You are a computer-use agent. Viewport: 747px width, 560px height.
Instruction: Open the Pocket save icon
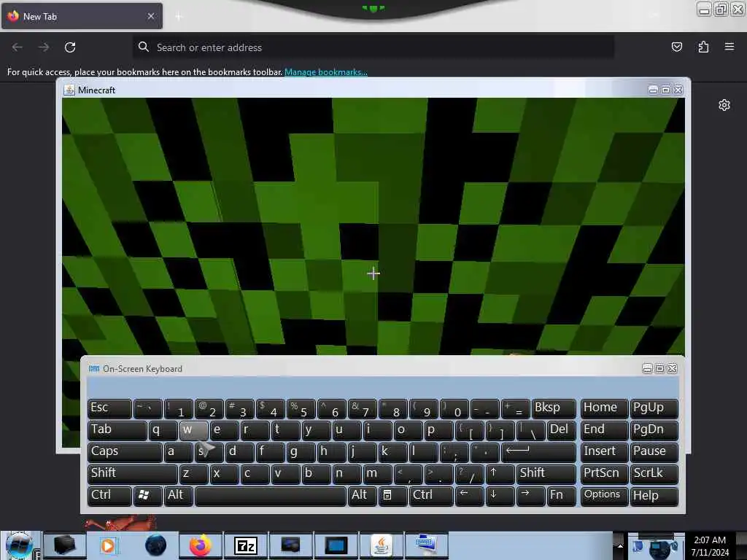[676, 47]
